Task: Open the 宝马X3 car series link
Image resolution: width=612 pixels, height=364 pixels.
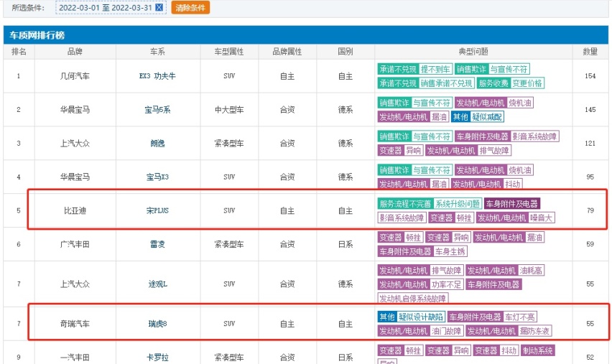Action: [x=157, y=177]
